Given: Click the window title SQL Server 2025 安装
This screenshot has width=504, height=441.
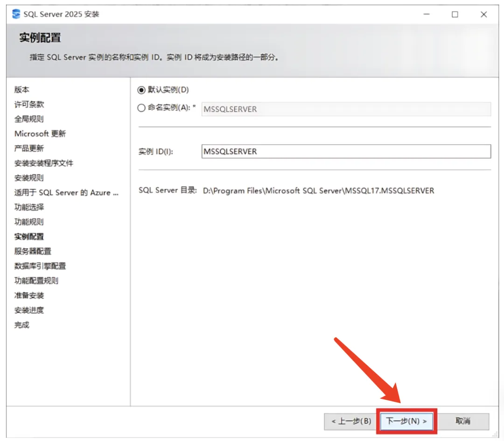Looking at the screenshot, I should pos(62,14).
